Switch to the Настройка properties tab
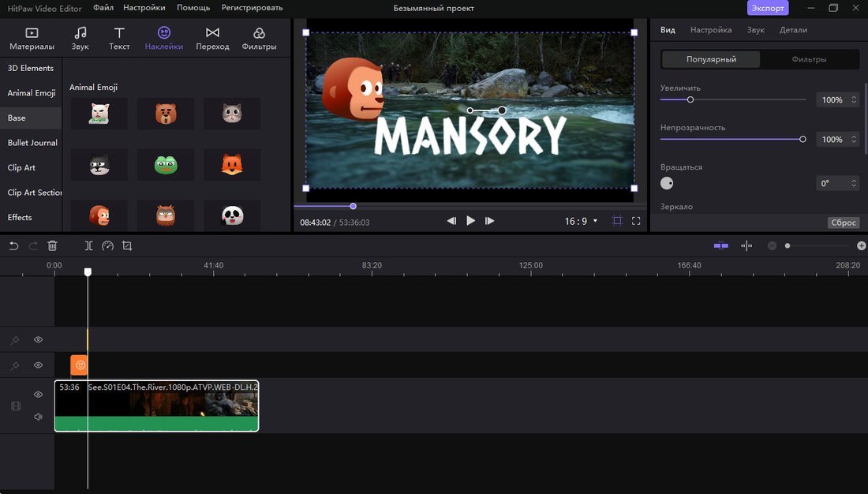 pos(711,30)
